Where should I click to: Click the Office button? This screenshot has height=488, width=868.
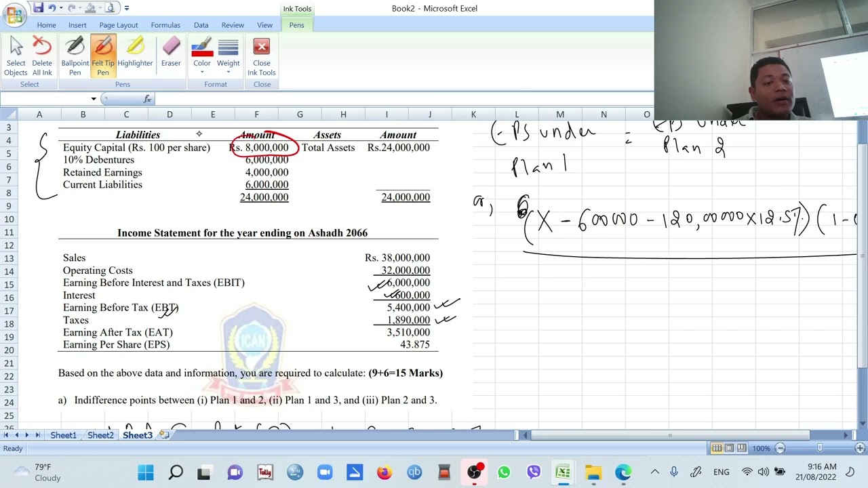[x=14, y=14]
